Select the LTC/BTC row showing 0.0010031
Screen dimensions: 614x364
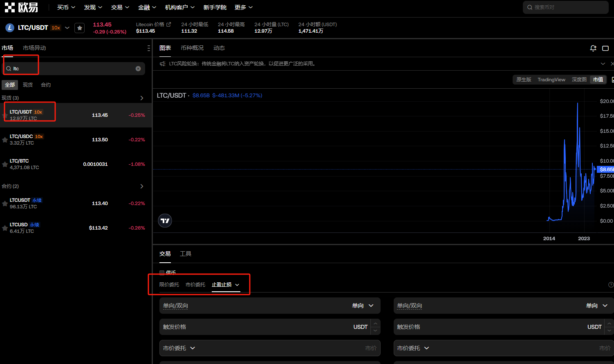pyautogui.click(x=76, y=164)
